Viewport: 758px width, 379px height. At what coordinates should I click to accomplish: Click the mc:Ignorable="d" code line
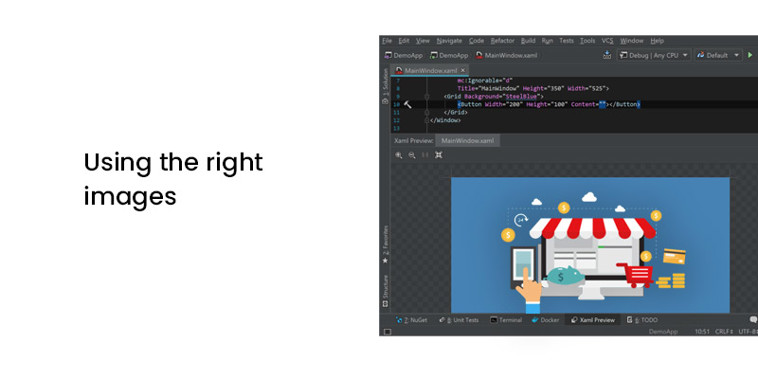484,81
